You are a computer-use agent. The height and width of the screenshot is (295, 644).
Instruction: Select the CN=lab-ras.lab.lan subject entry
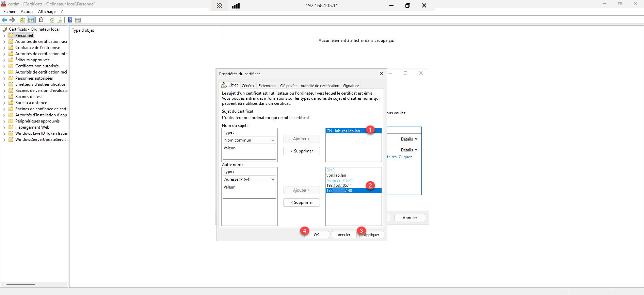tap(343, 131)
